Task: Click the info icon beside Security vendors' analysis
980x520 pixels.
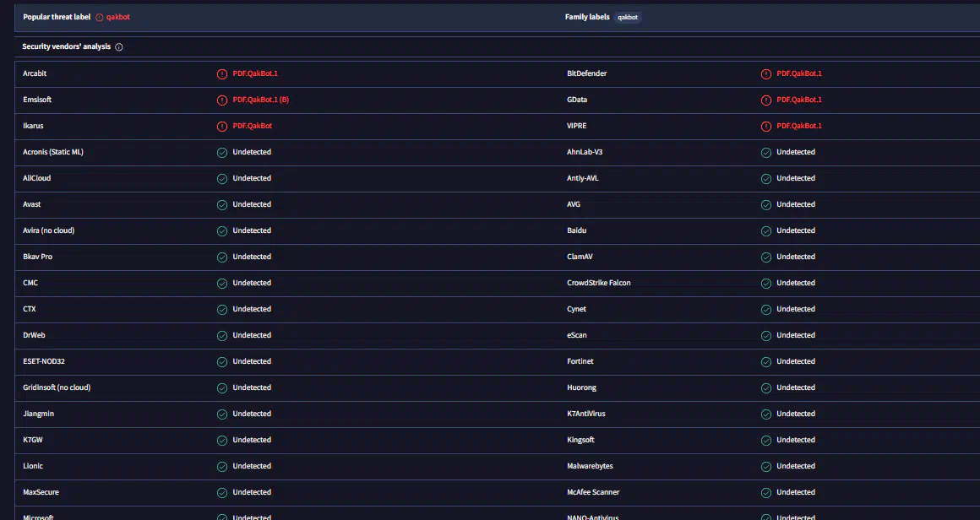Action: coord(118,47)
